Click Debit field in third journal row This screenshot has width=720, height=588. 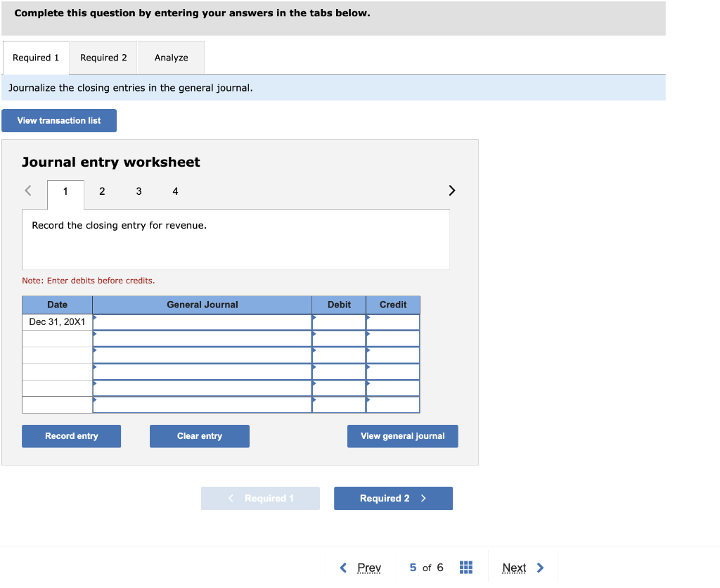pyautogui.click(x=339, y=355)
